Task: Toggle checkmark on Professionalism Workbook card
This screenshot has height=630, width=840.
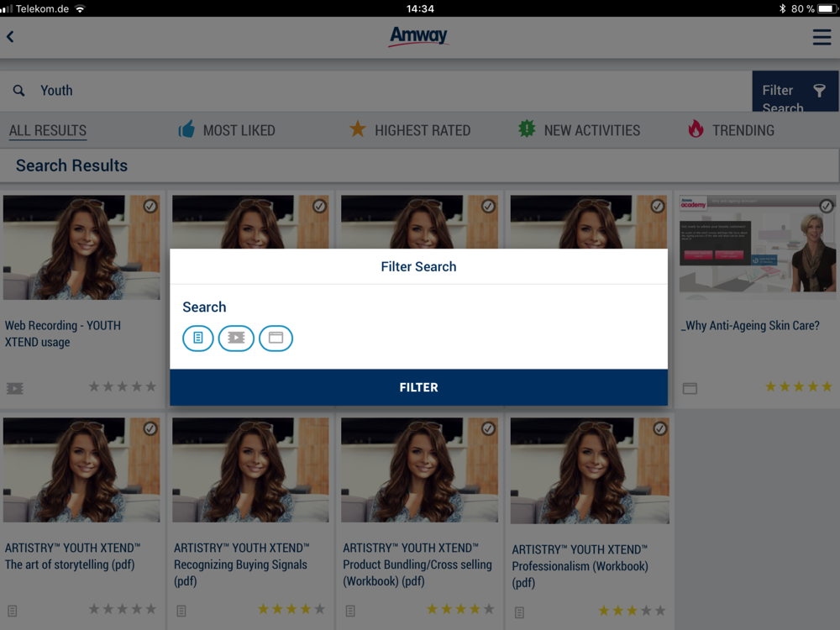Action: point(660,428)
